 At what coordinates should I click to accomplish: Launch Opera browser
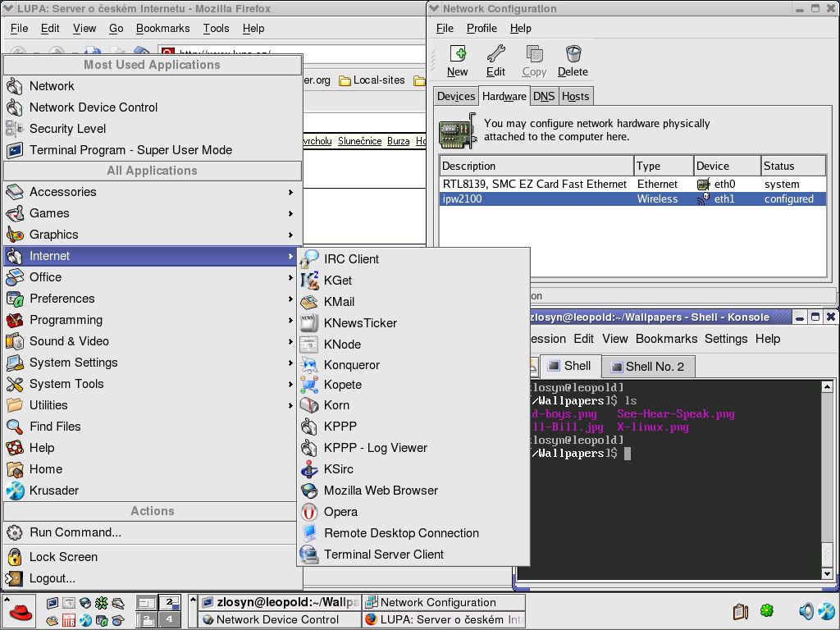(x=413, y=512)
